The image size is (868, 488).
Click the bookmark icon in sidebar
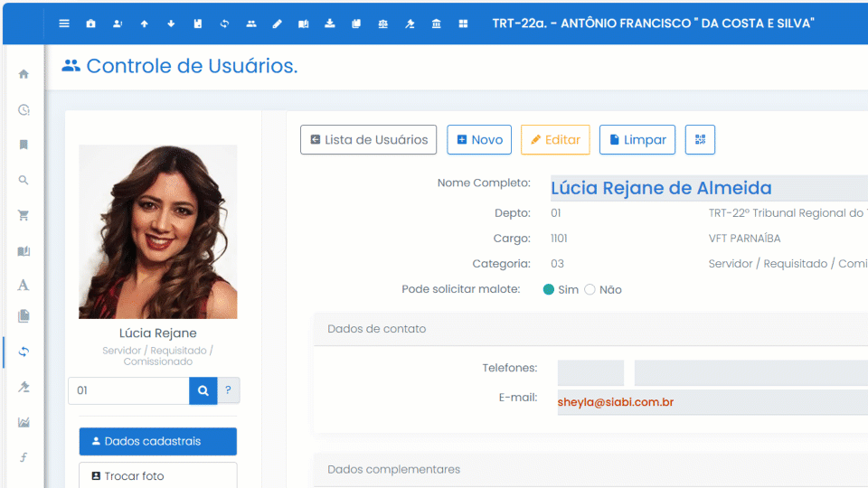tap(24, 145)
